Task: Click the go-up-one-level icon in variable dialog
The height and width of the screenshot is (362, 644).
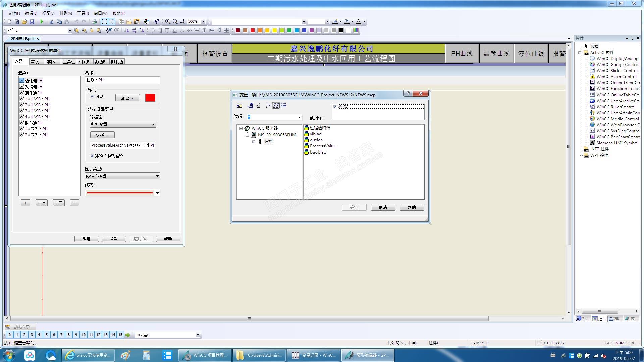Action: tap(239, 106)
